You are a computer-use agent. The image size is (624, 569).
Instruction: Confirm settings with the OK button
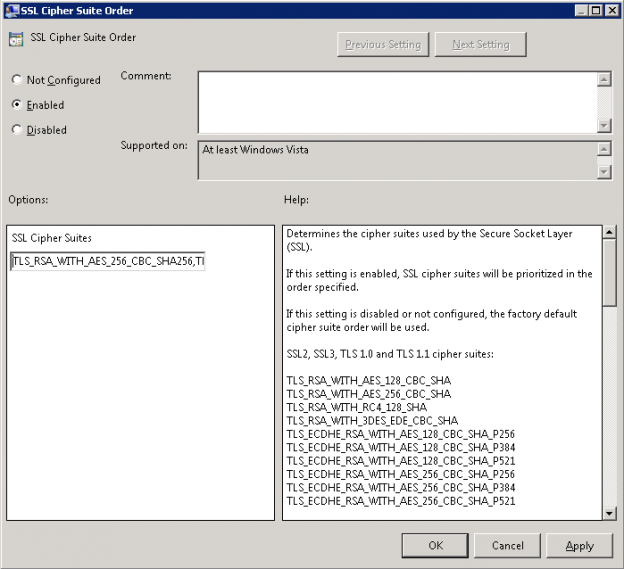[x=435, y=546]
